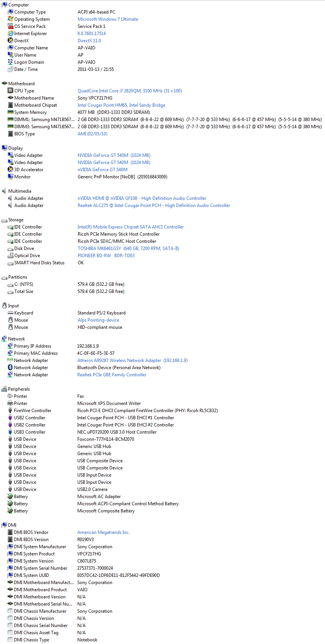The image size is (325, 644).
Task: Select the C: (NTFS) partition row
Action: click(66, 284)
